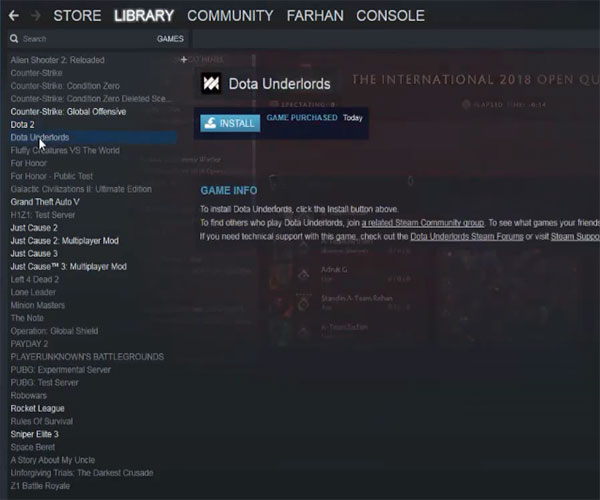Select H1Z1: Test Server

click(x=43, y=215)
